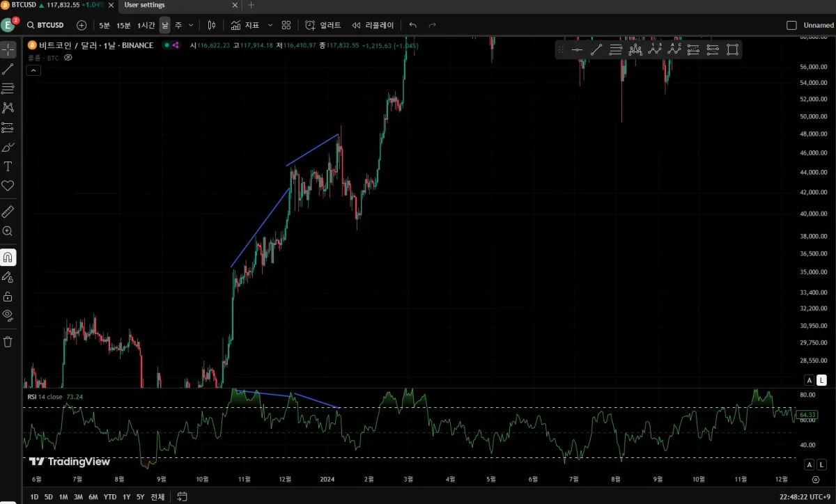Collapse the indicator legend with the arrow
Screen dimensions: 836x504
(34, 70)
